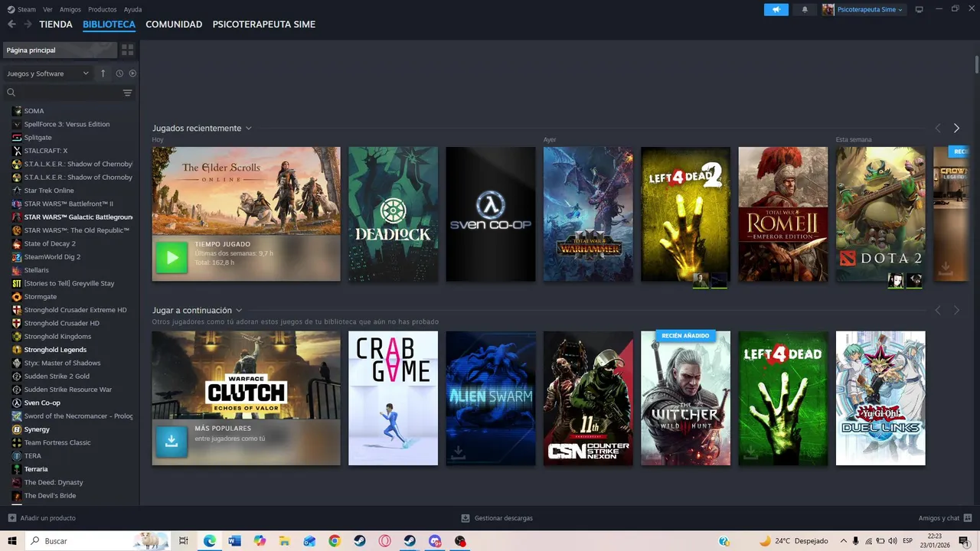Click the Windows Start button
980x551 pixels.
12,541
